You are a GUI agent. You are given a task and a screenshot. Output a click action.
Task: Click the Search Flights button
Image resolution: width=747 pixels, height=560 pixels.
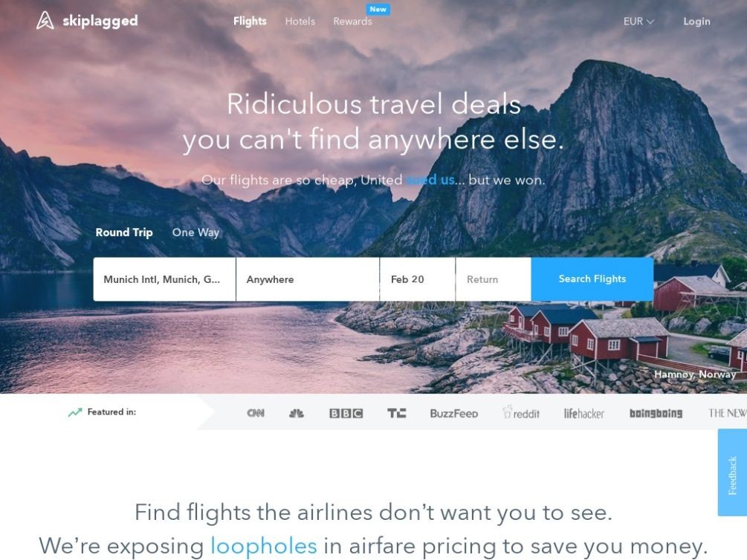point(592,279)
